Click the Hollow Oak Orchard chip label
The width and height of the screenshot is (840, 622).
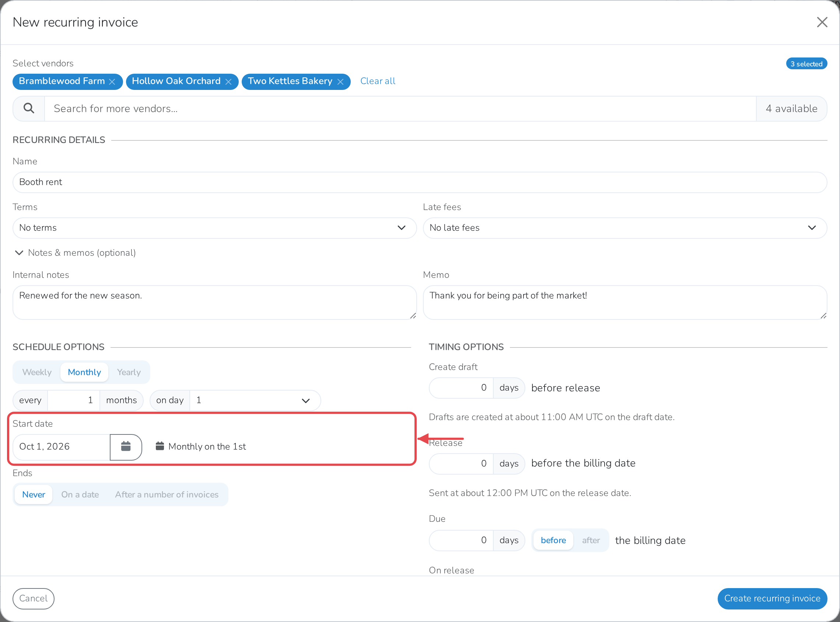(176, 81)
